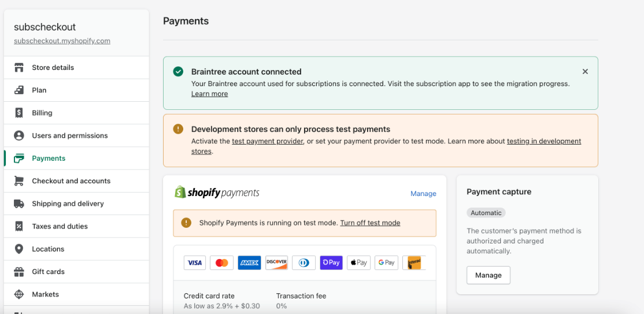Go to Plan settings

click(x=76, y=90)
